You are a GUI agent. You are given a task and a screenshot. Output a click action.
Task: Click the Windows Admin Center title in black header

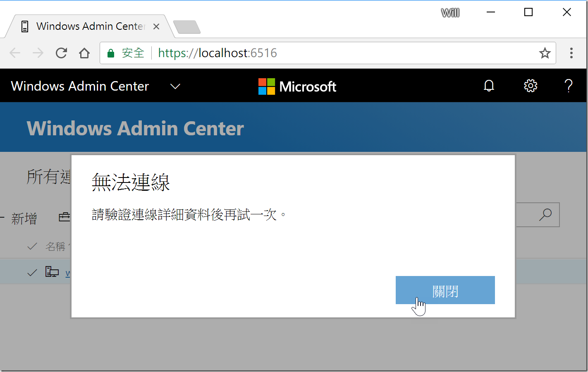80,86
